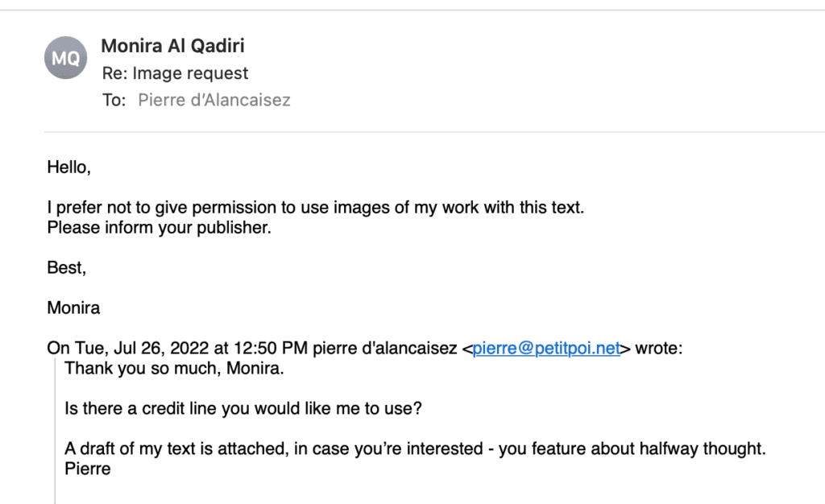
Task: Click the word wrote: after the email address
Action: point(659,349)
